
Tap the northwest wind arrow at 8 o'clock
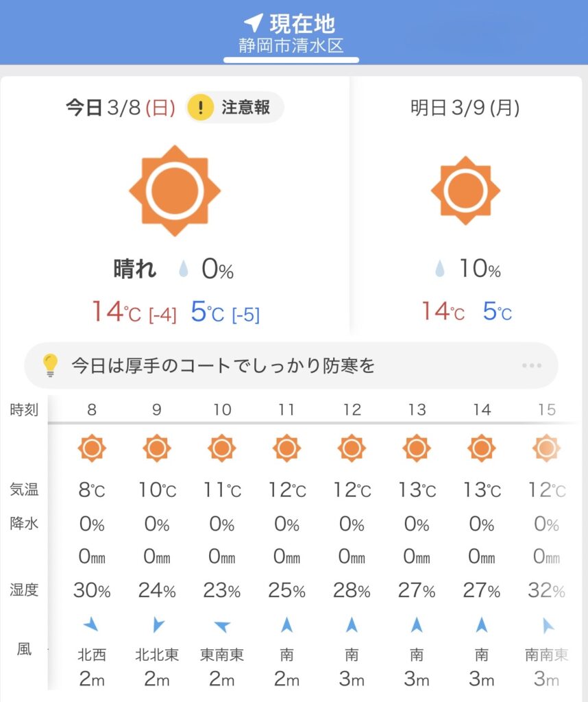click(92, 625)
